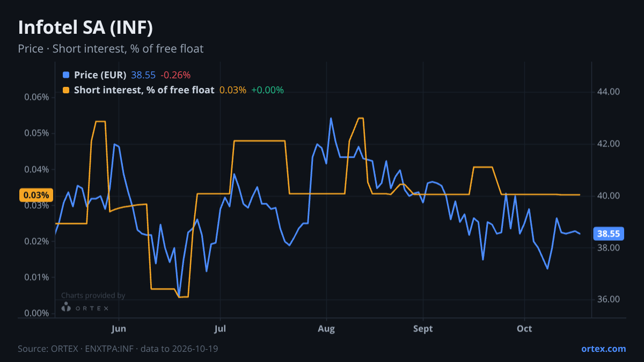Click the Jun x-axis label
The width and height of the screenshot is (644, 362).
pyautogui.click(x=119, y=328)
